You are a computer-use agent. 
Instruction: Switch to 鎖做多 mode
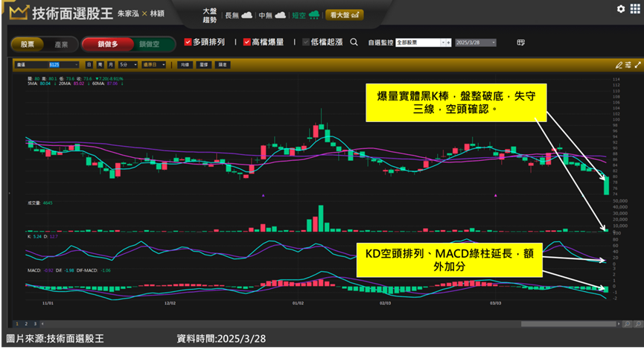108,44
